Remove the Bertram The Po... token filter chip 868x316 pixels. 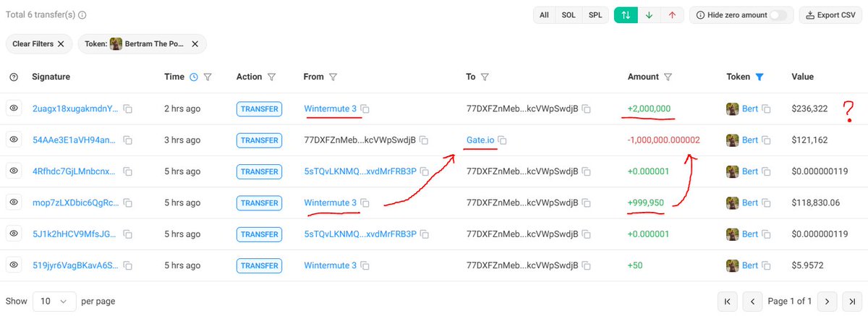[x=195, y=44]
